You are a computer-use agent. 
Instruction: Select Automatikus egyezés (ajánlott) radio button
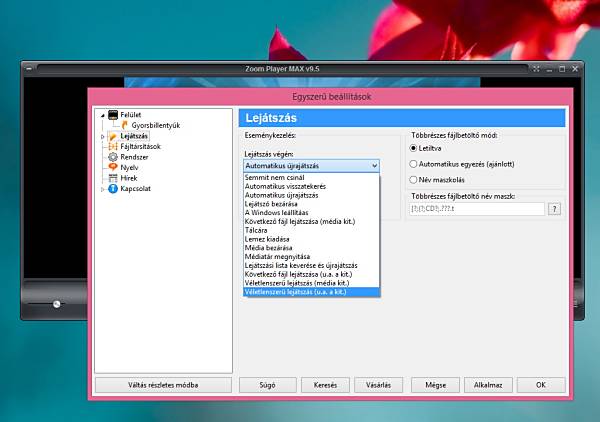pos(413,164)
